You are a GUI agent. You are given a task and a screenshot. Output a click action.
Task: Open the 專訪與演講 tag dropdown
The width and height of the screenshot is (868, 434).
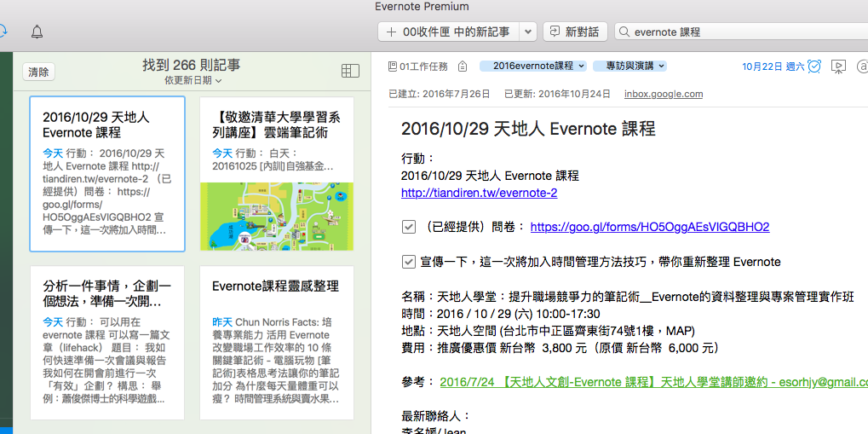629,66
